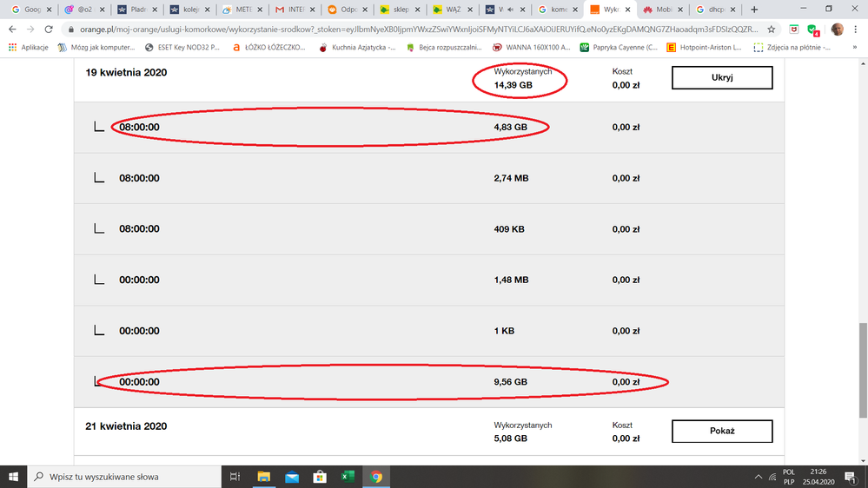
Task: Open bookmark Papryka Cayenne
Action: pos(619,48)
